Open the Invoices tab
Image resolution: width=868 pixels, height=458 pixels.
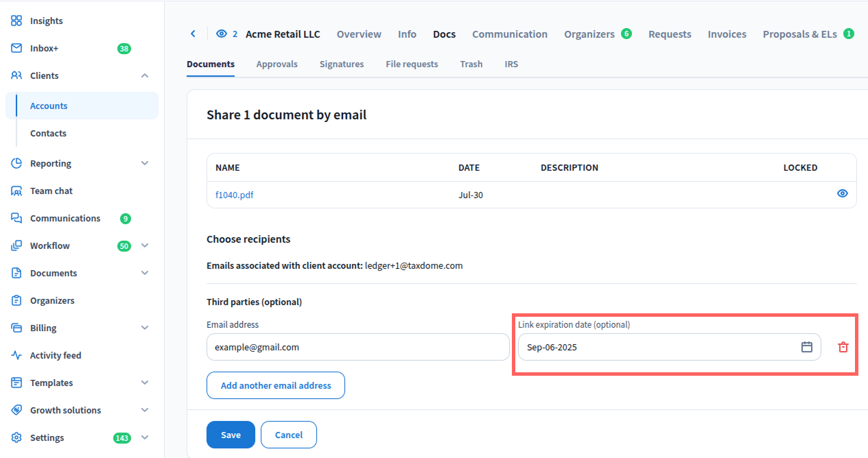click(x=727, y=34)
